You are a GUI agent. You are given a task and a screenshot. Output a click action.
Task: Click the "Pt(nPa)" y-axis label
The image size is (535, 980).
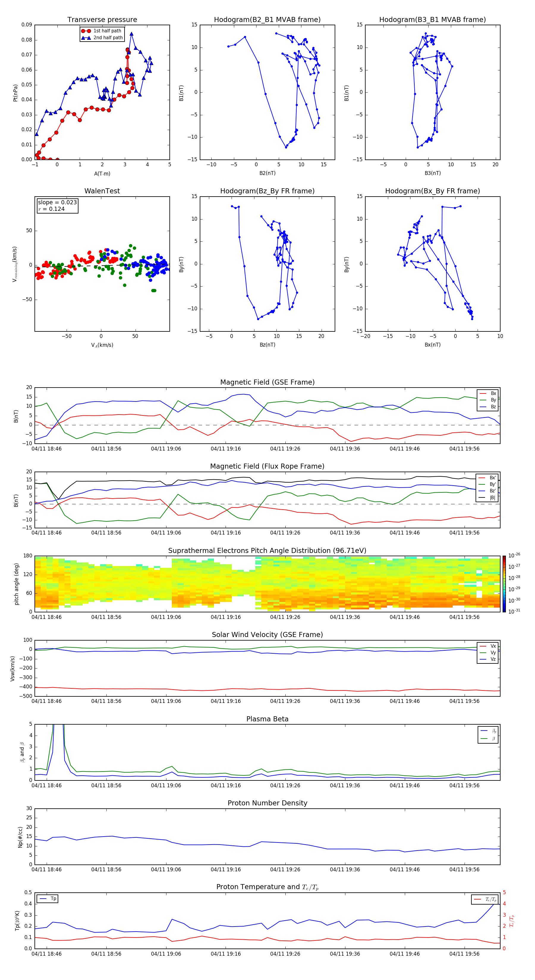tap(16, 92)
